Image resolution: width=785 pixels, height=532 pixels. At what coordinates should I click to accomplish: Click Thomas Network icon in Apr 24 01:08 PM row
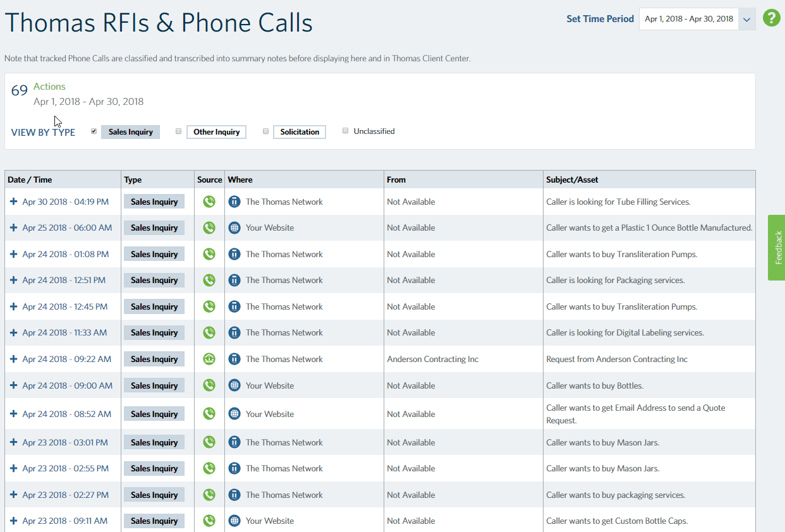coord(234,254)
